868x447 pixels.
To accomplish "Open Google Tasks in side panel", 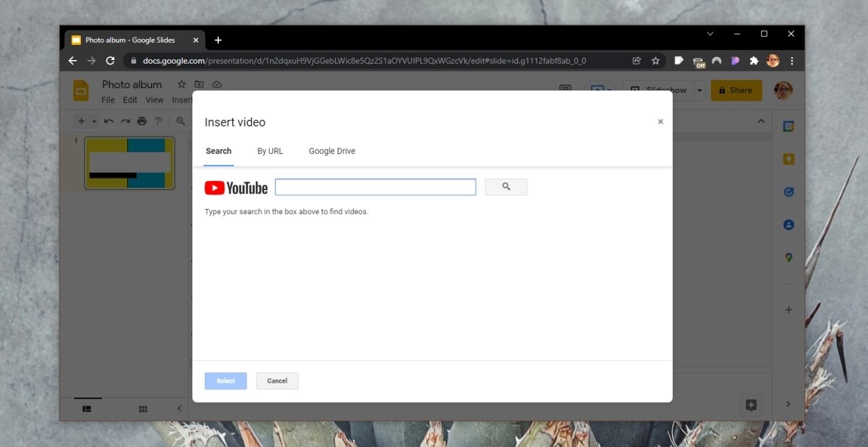I will pyautogui.click(x=788, y=192).
